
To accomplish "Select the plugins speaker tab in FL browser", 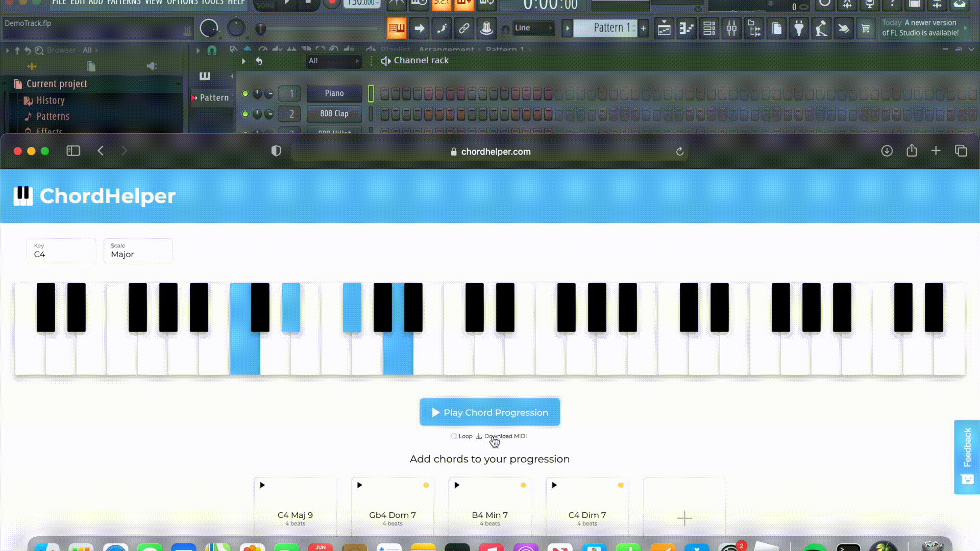I will pyautogui.click(x=152, y=66).
